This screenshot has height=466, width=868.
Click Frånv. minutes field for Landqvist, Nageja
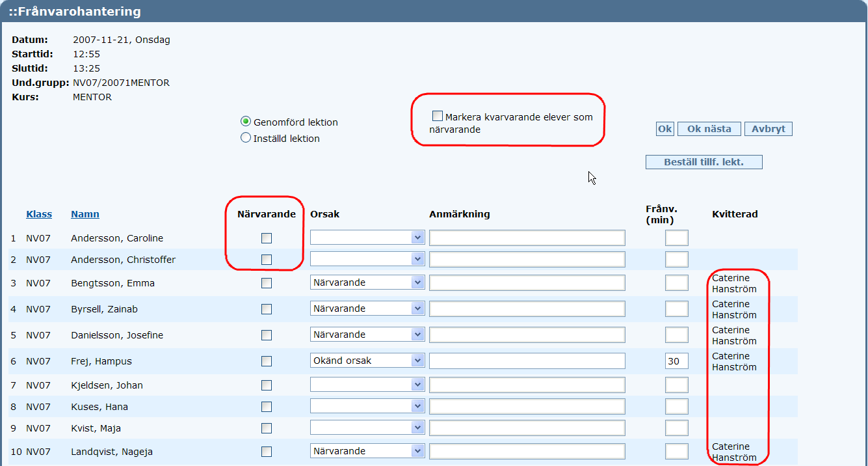(x=677, y=451)
